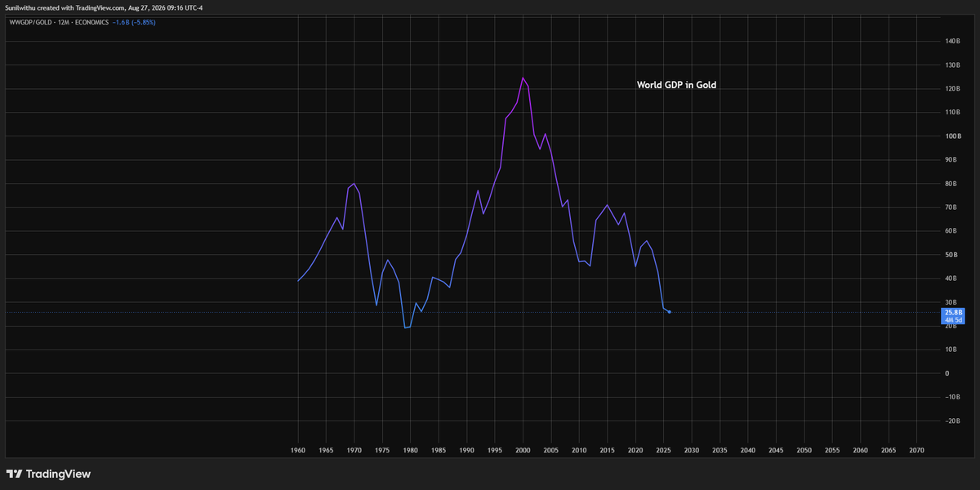Click the 30 B price axis label

point(952,302)
